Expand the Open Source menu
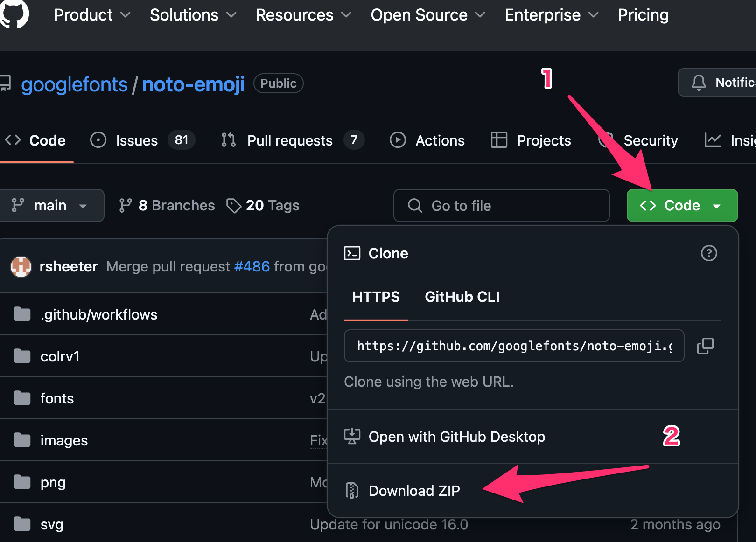Screen dimensions: 756x542 pos(428,15)
